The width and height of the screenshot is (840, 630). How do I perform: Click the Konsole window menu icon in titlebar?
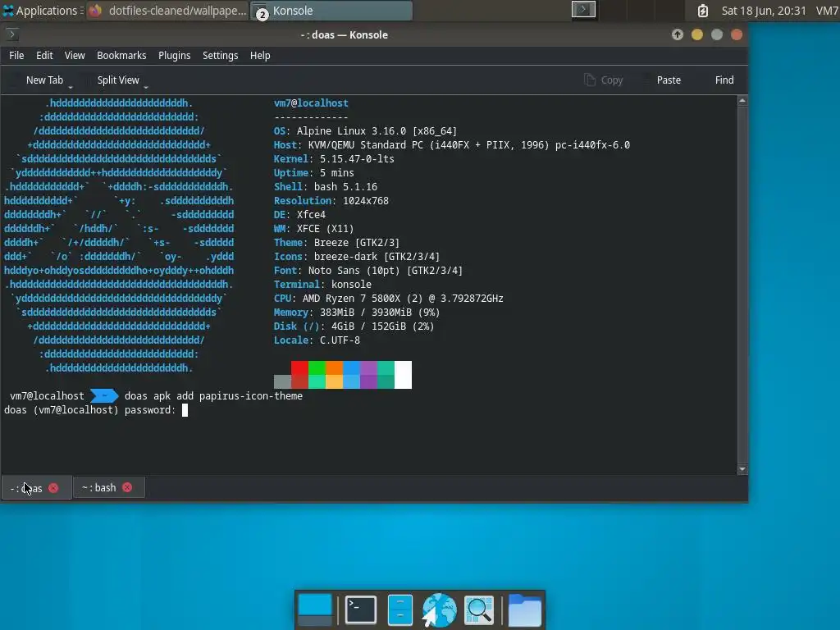[x=11, y=34]
